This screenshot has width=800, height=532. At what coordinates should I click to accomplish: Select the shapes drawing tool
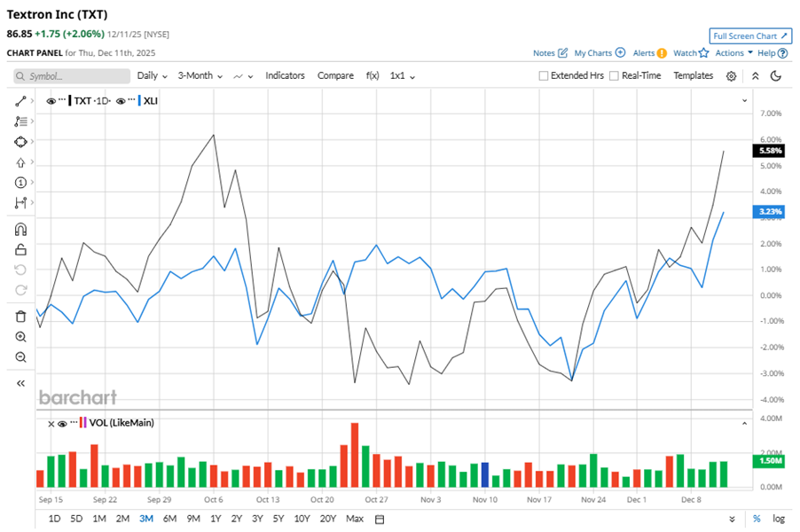coord(20,142)
